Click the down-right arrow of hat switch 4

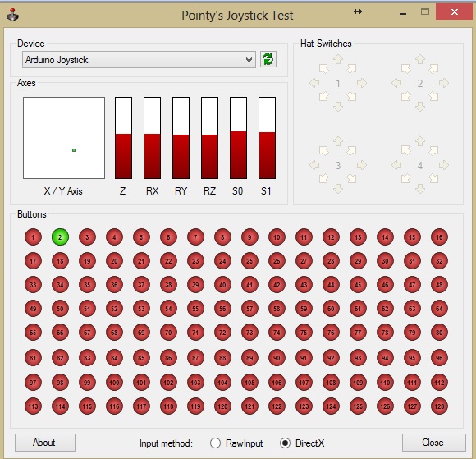pyautogui.click(x=434, y=178)
